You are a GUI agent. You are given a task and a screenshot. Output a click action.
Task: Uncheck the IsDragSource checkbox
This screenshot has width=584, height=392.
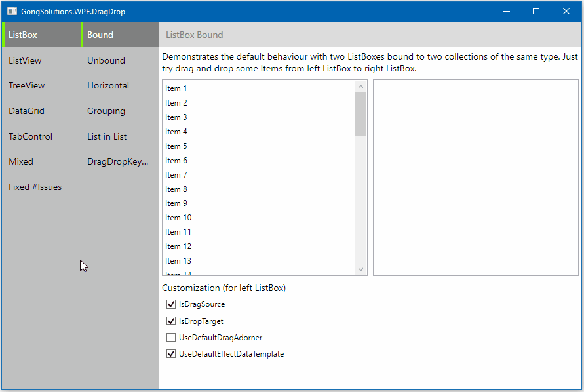(x=172, y=304)
